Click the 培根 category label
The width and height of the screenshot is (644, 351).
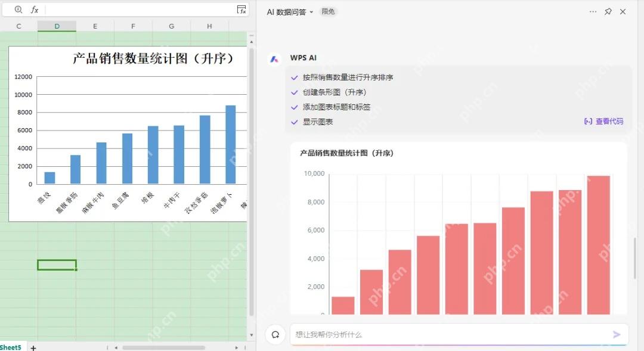pyautogui.click(x=148, y=197)
